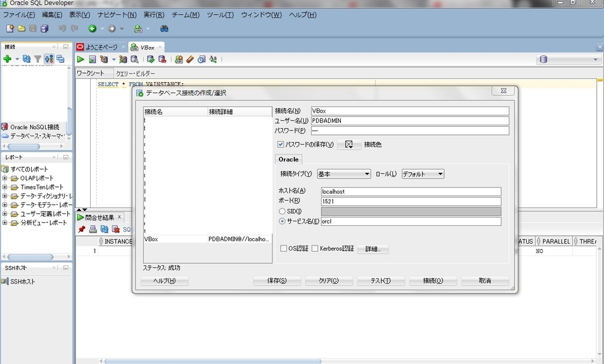Click the Run Script icon in worksheet toolbar

point(93,60)
